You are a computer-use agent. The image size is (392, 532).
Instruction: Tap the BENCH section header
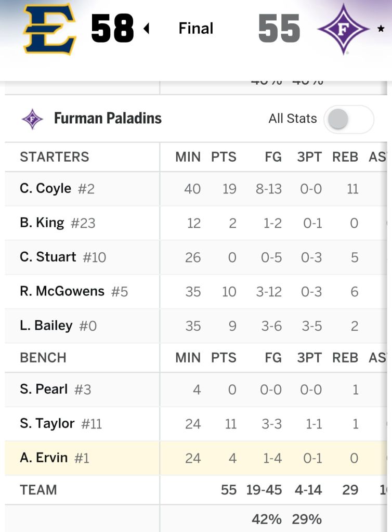click(x=43, y=358)
